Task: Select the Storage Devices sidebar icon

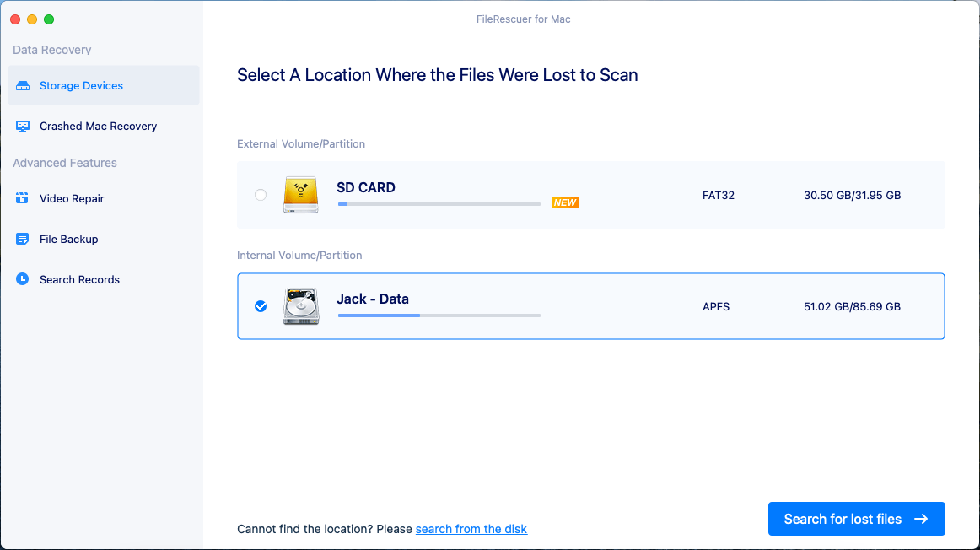Action: (x=24, y=85)
